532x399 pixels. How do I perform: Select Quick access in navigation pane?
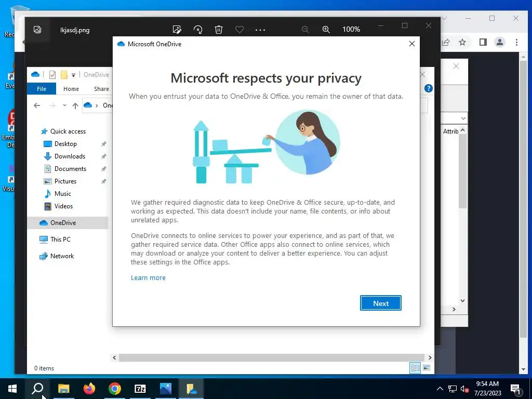[x=68, y=131]
